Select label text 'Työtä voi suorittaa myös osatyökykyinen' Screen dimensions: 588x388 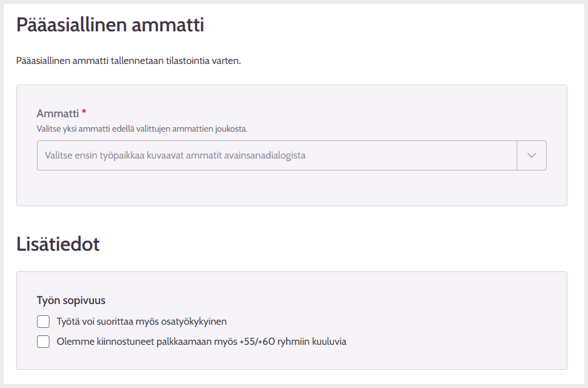pos(142,322)
